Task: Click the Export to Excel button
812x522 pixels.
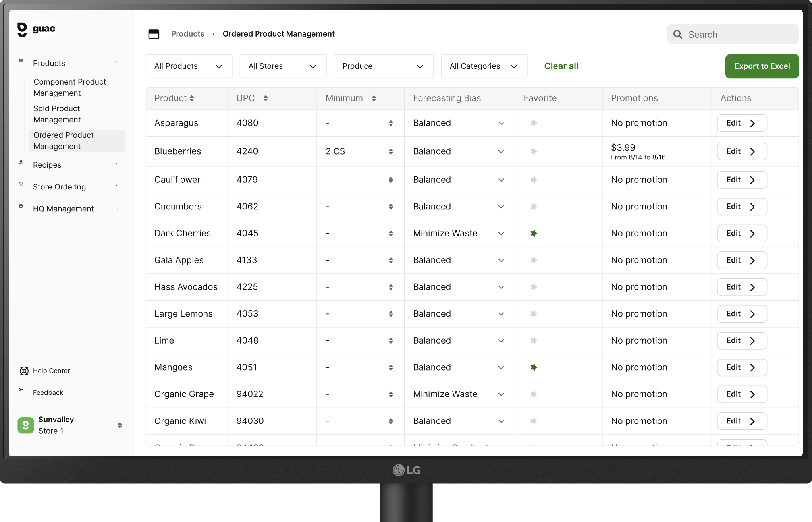Action: coord(762,66)
